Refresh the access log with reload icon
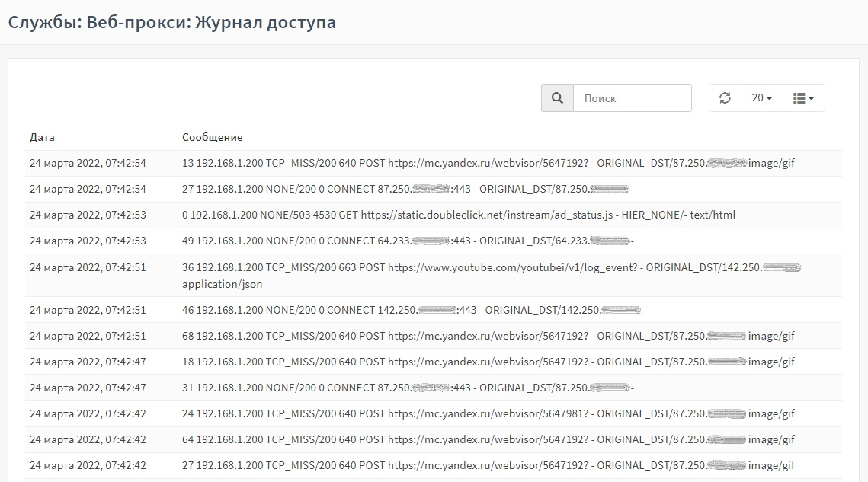The width and height of the screenshot is (868, 482). pyautogui.click(x=725, y=98)
